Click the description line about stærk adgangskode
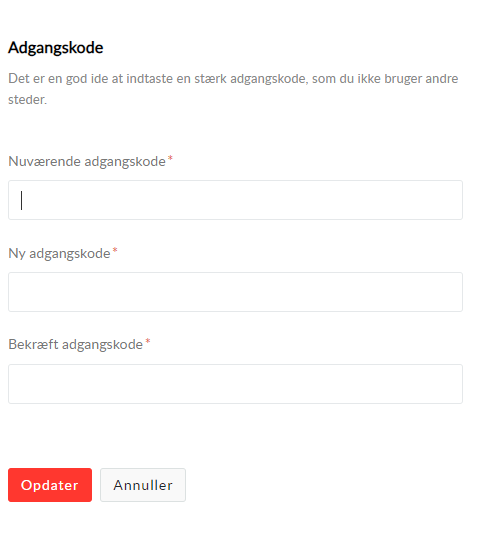This screenshot has width=503, height=537. click(x=233, y=79)
